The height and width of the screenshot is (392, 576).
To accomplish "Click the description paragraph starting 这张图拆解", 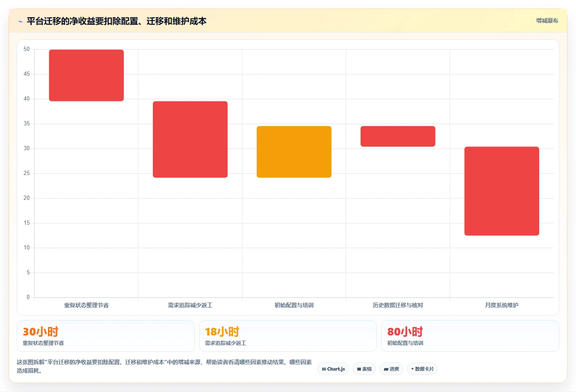I will point(164,366).
